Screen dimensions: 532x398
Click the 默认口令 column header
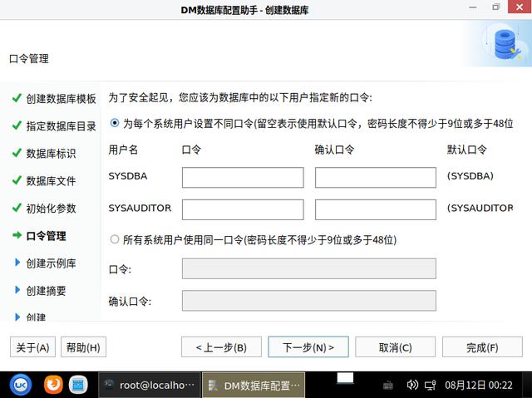pos(467,150)
